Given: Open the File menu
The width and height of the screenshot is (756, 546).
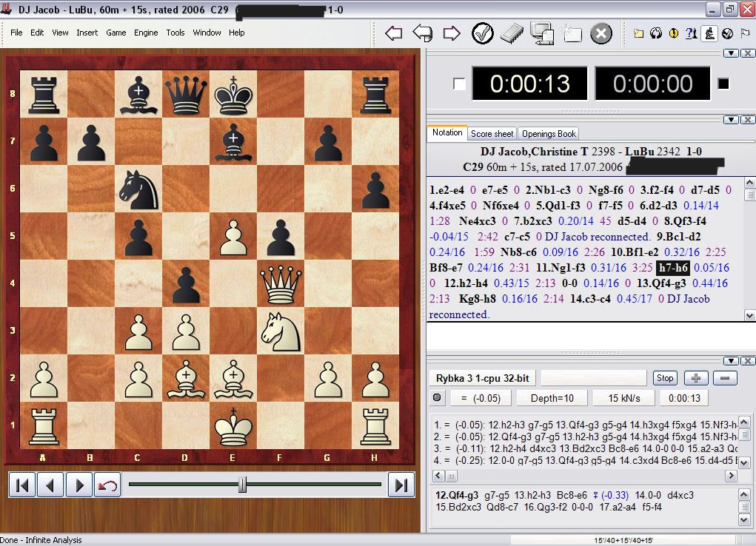Looking at the screenshot, I should click(16, 33).
